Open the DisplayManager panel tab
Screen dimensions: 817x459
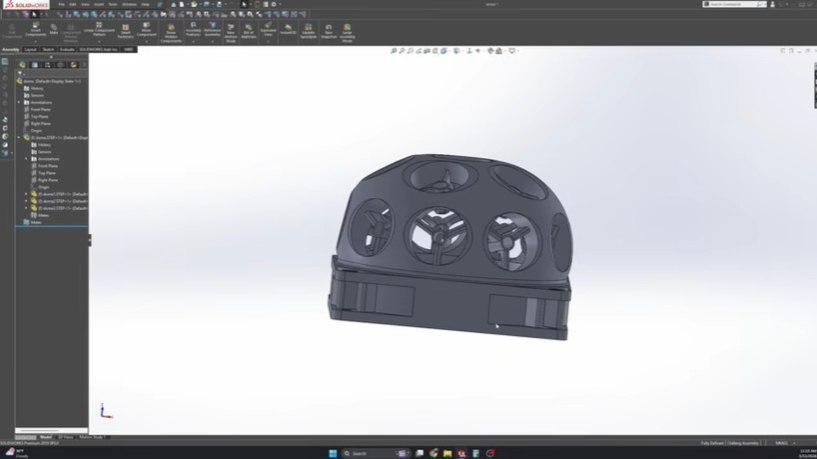point(73,65)
